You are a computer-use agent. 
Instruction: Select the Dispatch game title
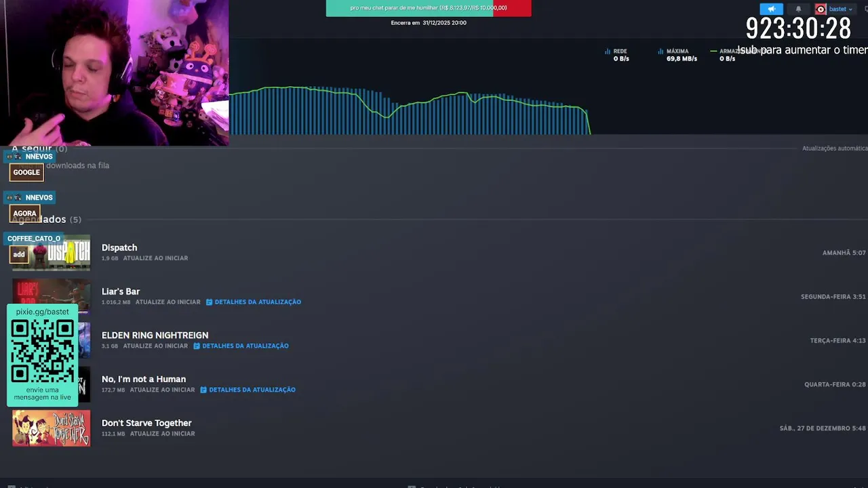click(119, 247)
